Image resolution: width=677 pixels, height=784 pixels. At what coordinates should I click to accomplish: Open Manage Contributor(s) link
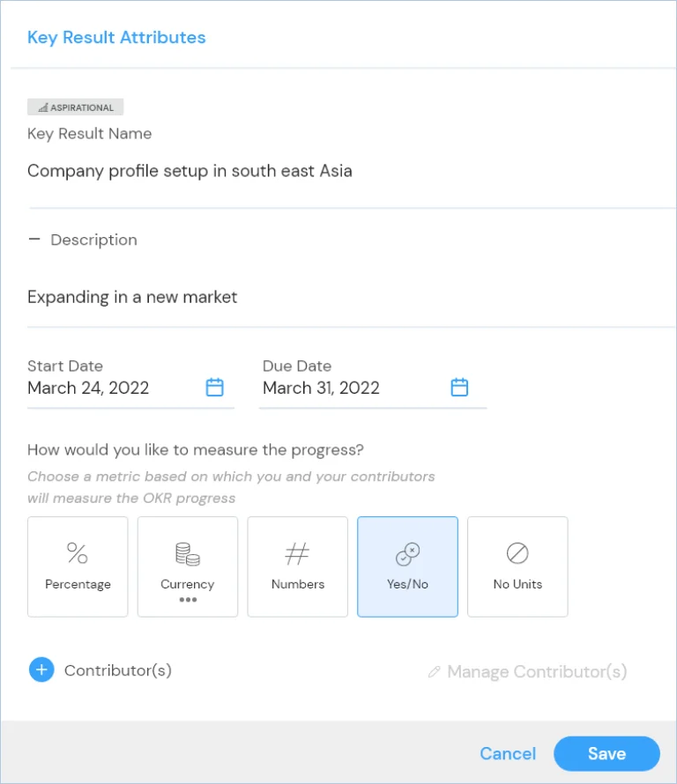point(537,671)
